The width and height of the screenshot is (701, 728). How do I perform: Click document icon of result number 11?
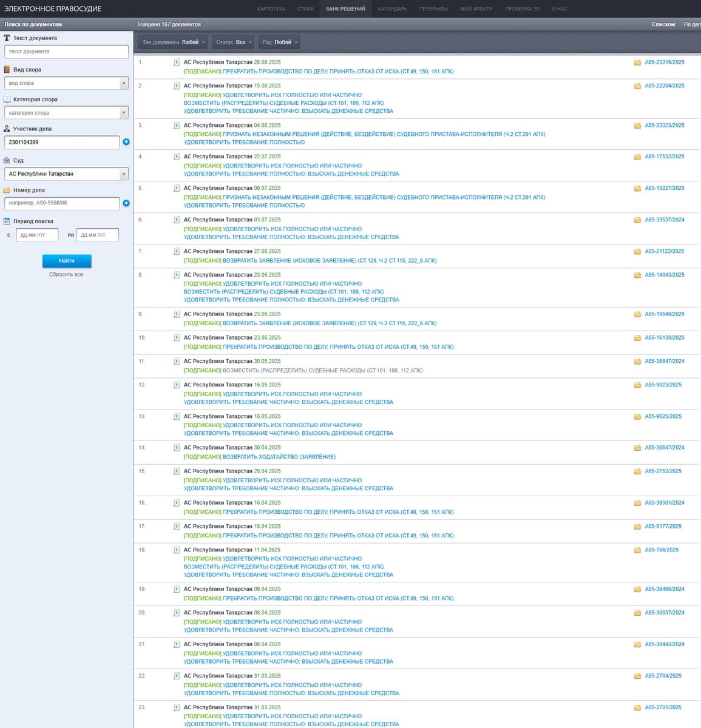click(177, 362)
